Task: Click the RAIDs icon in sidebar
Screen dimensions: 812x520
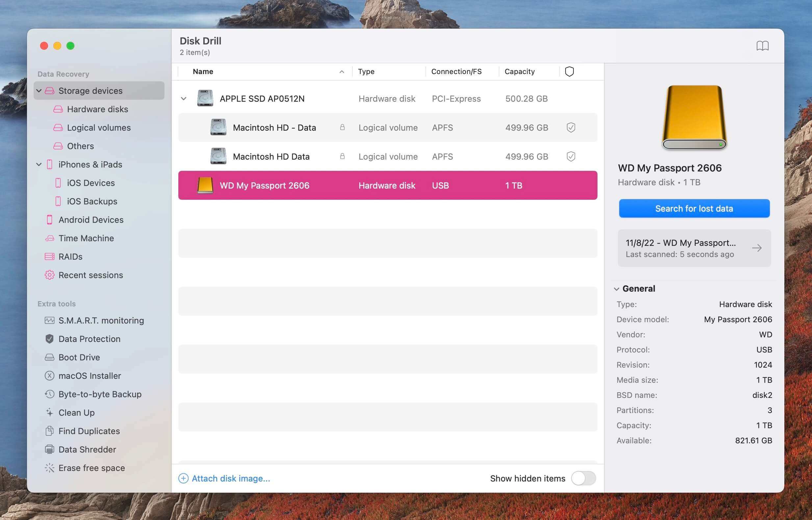Action: pos(50,257)
